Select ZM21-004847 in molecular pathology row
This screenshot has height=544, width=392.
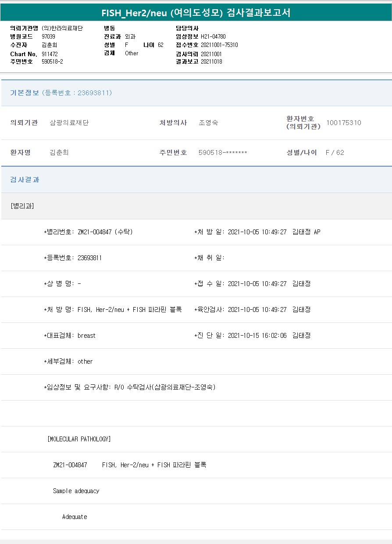click(x=70, y=465)
